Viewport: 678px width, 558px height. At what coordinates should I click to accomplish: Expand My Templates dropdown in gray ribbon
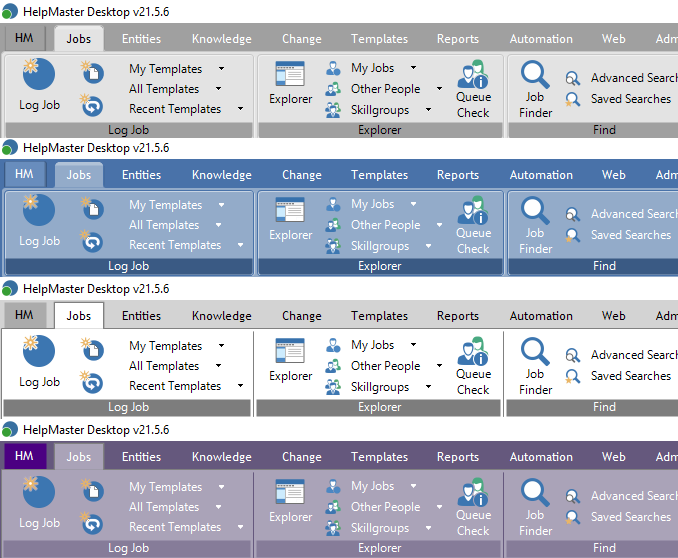pos(221,68)
